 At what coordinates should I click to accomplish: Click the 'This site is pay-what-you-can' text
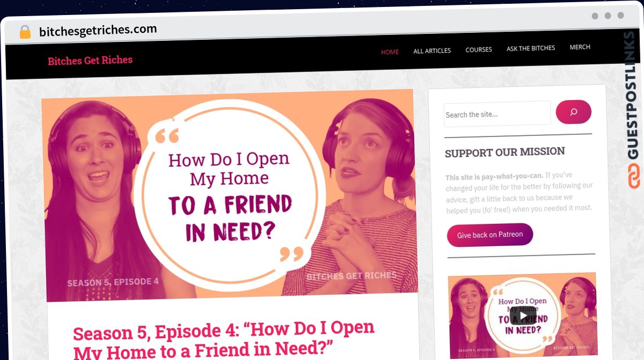[494, 176]
